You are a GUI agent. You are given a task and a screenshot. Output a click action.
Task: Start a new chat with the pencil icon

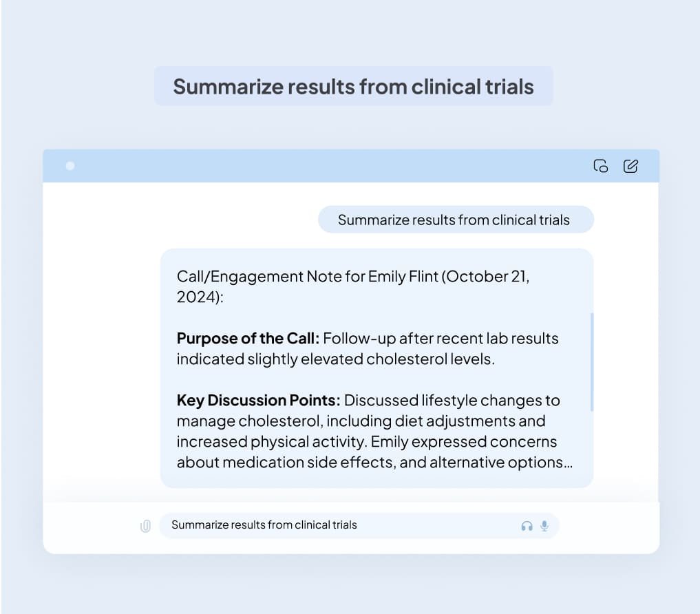630,166
